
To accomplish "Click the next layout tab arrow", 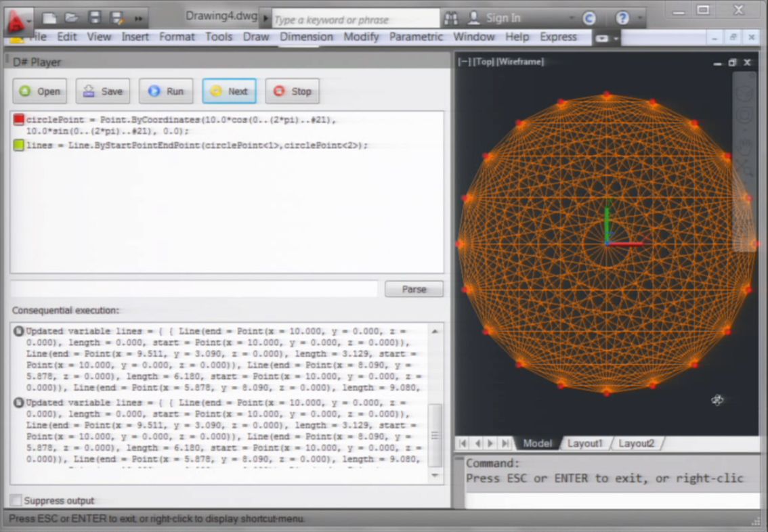I will (x=491, y=443).
